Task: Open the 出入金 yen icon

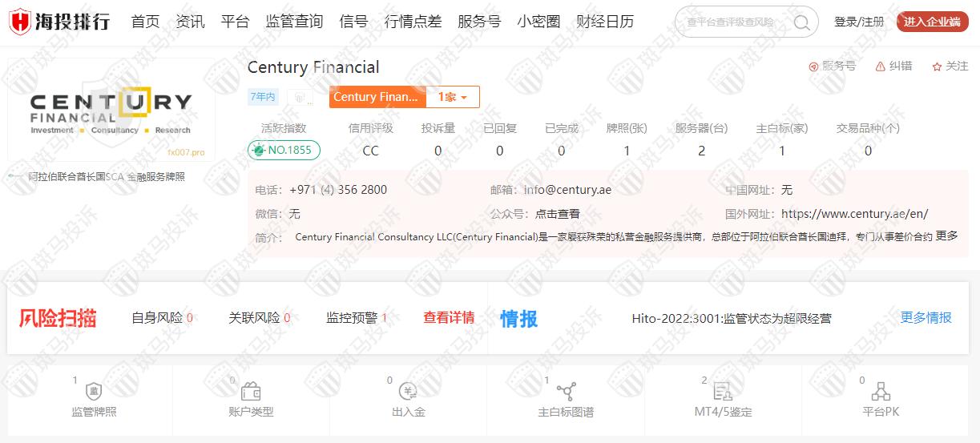Action: pyautogui.click(x=408, y=393)
